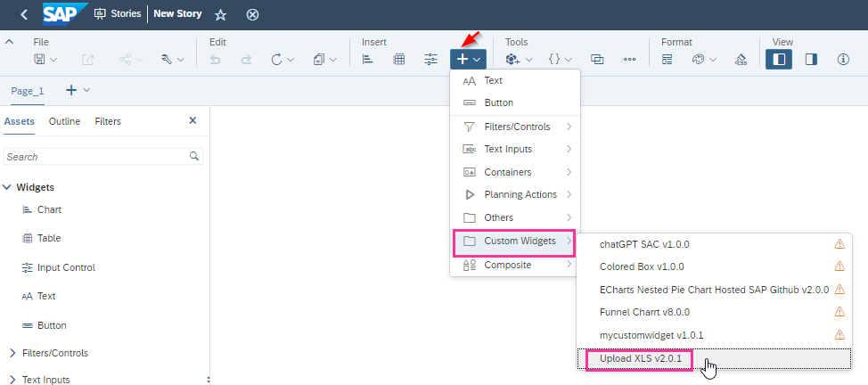Open Text Inputs submenu in Add menu
The height and width of the screenshot is (385, 868).
click(x=515, y=150)
